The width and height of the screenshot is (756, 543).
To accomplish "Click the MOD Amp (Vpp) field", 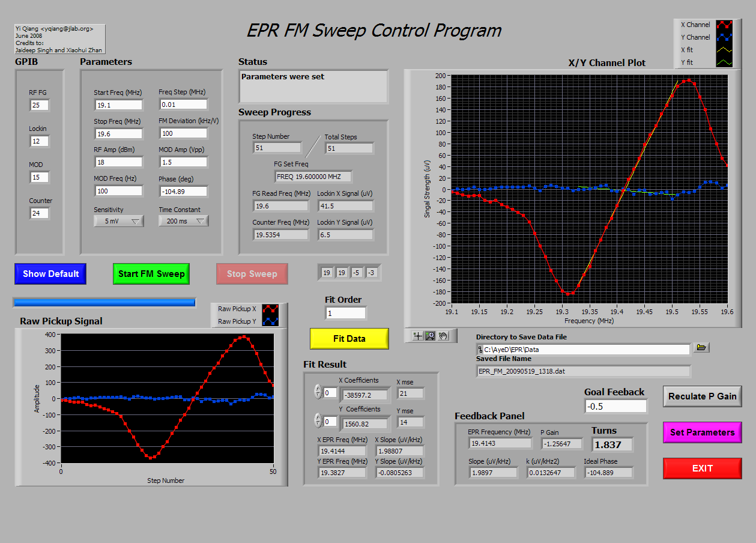I will point(184,162).
